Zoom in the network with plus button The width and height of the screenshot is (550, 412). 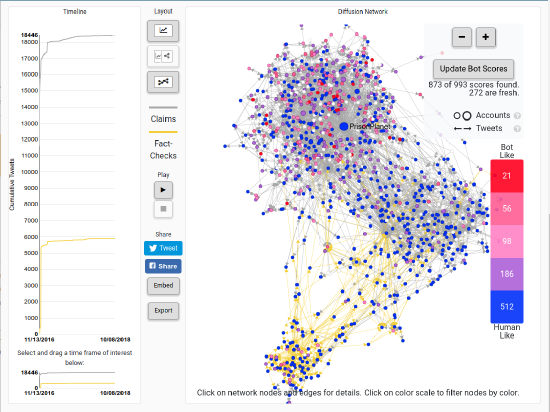(486, 37)
